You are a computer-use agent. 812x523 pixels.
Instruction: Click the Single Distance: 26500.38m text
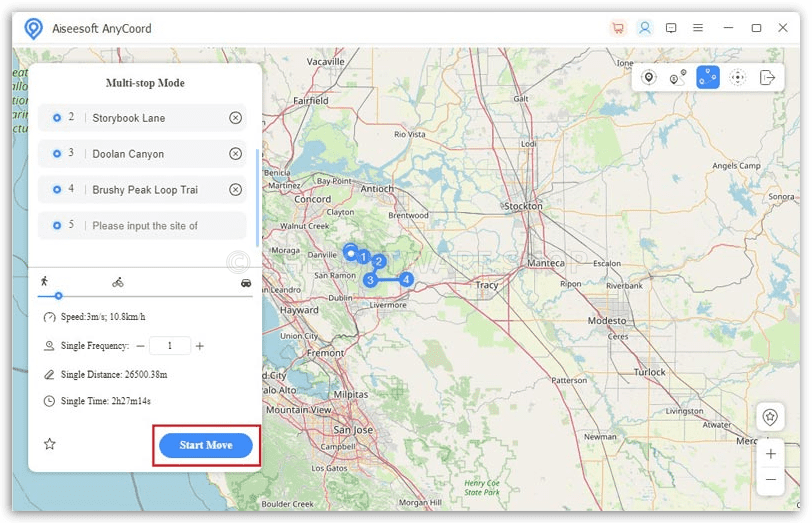(114, 374)
